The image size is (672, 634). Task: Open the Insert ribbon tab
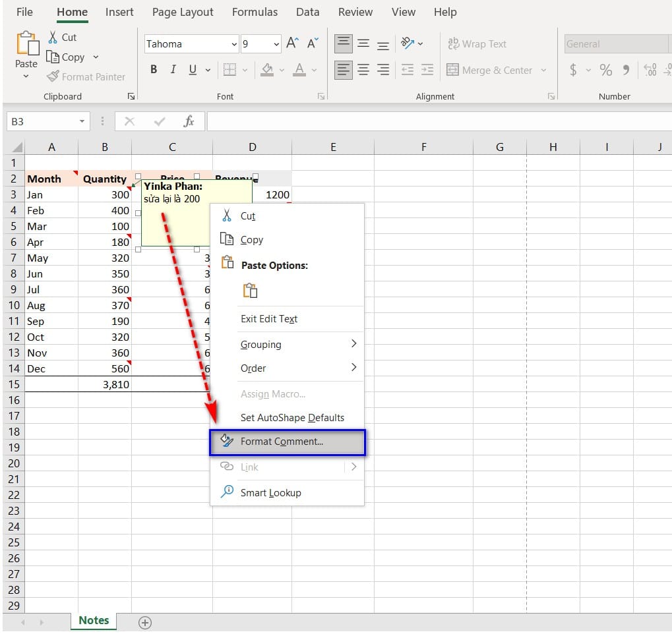(x=119, y=12)
